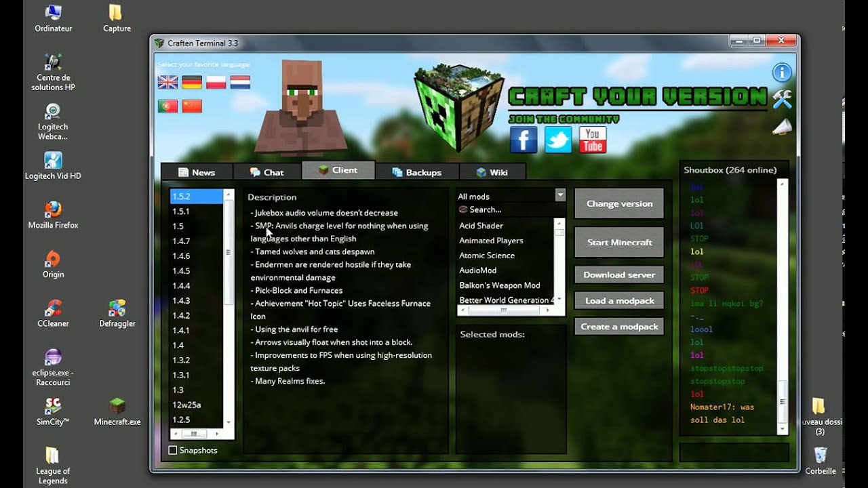Open Ordinateur desktop icon

(53, 18)
